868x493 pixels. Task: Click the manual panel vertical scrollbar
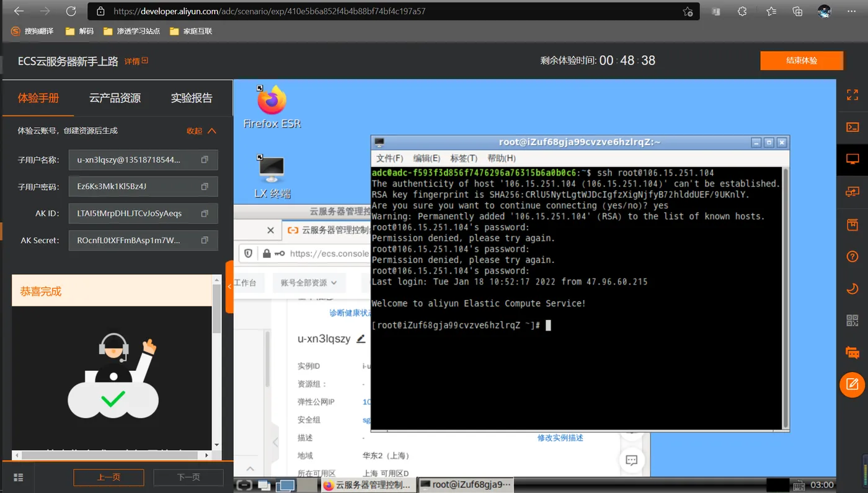pos(216,310)
